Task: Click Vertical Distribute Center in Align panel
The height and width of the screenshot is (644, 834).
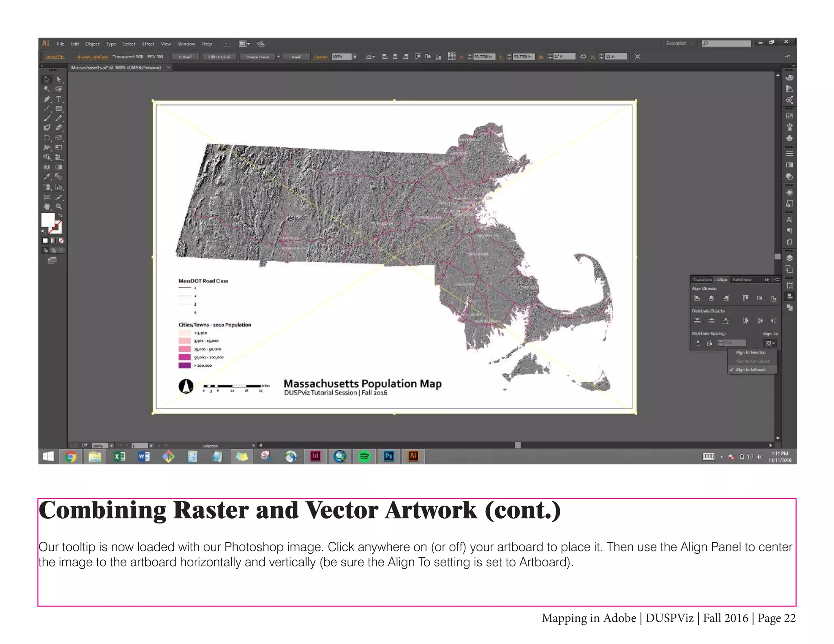Action: (711, 321)
